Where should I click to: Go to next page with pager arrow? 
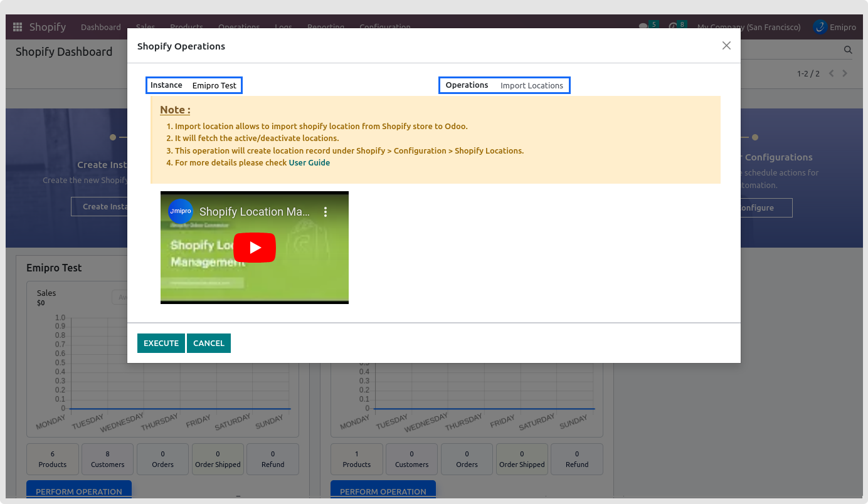tap(845, 73)
